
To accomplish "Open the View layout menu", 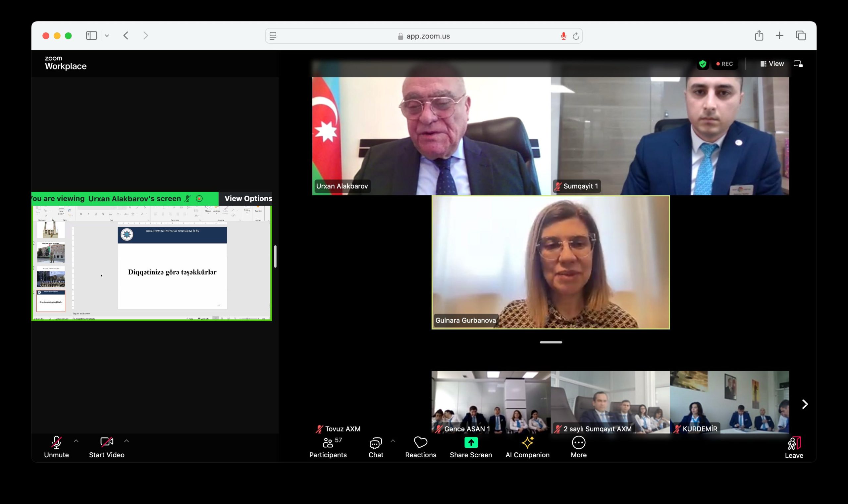I will click(x=772, y=64).
